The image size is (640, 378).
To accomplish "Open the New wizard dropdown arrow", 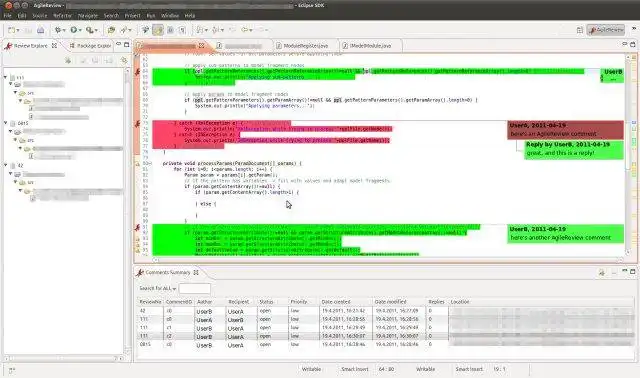I will click(x=18, y=31).
